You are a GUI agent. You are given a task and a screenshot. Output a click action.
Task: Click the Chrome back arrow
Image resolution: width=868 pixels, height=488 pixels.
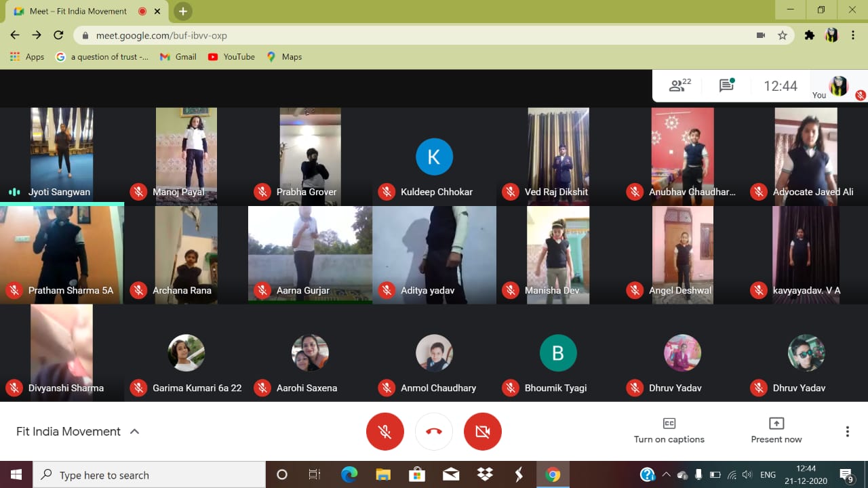pos(15,35)
